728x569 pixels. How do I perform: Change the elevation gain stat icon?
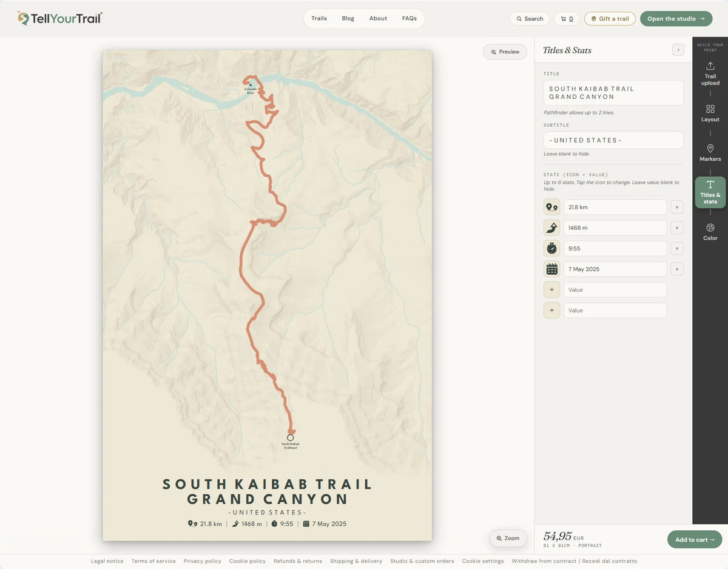551,227
